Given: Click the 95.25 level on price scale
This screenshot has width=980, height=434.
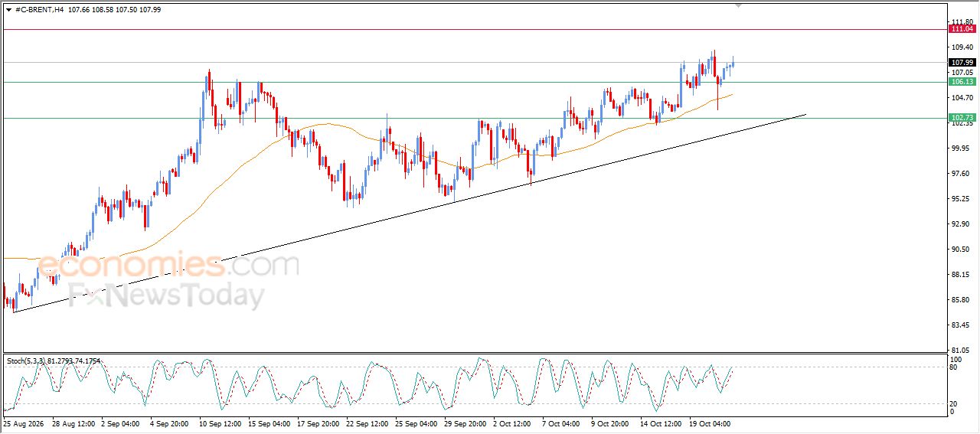Looking at the screenshot, I should pyautogui.click(x=960, y=199).
